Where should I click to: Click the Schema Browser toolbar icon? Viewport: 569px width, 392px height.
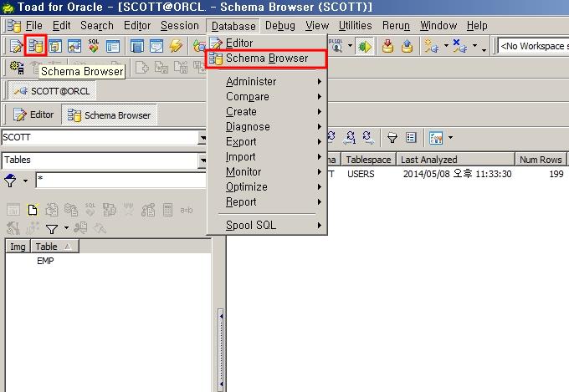point(35,46)
